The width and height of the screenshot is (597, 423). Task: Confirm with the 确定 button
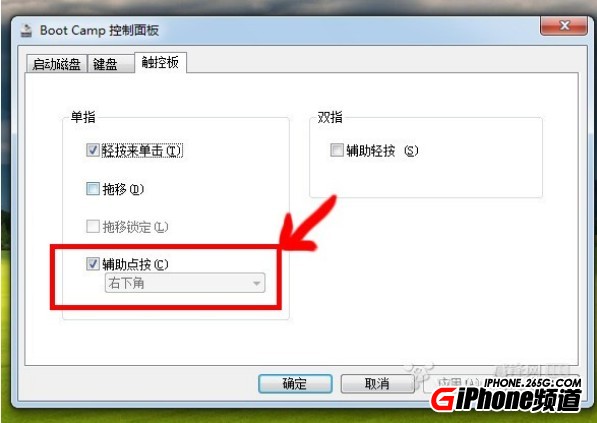[295, 383]
